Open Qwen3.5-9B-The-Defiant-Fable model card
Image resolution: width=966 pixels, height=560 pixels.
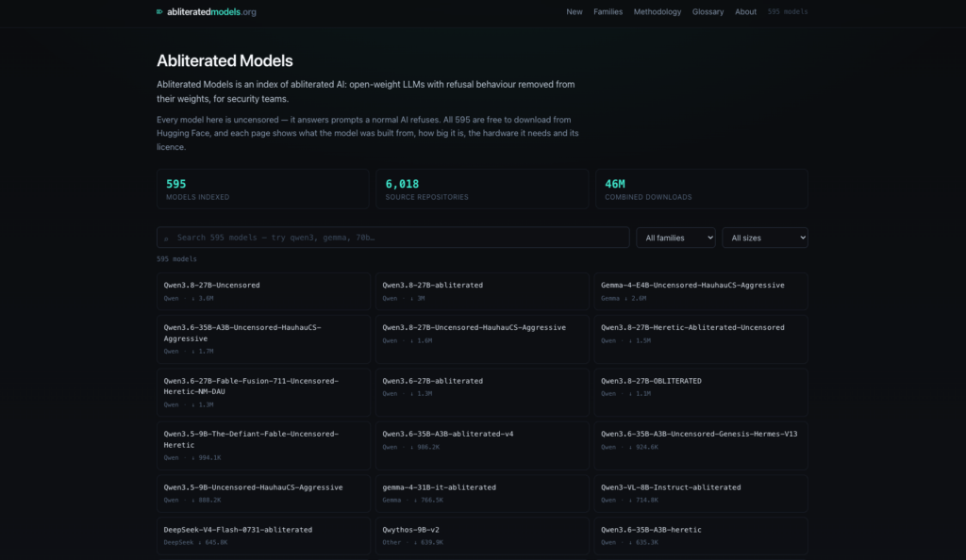tap(263, 446)
